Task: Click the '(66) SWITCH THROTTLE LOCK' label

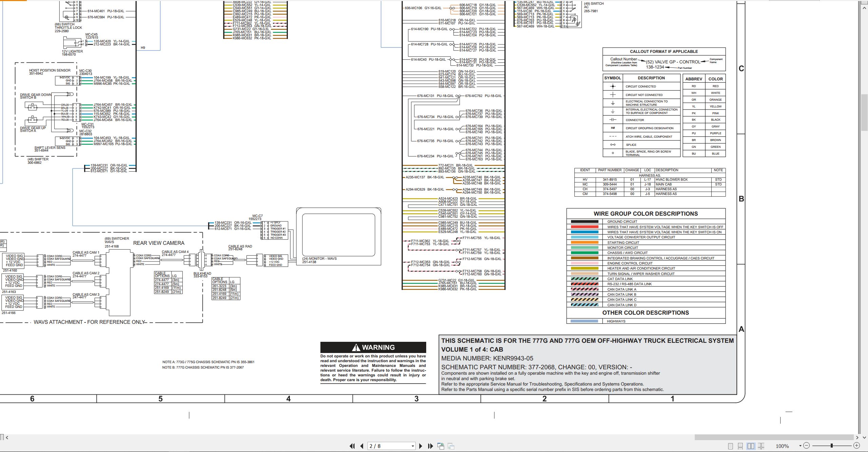Action: pos(68,26)
